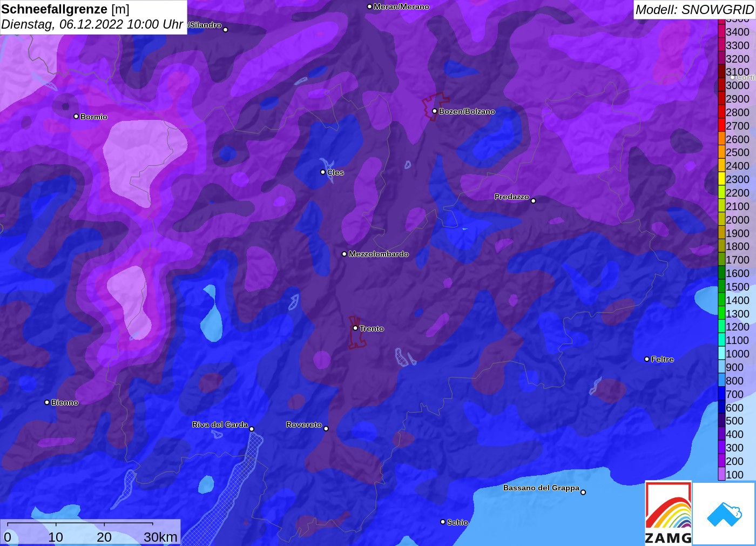Click the Bormio location marker
Screen dimensions: 756x546
click(76, 117)
